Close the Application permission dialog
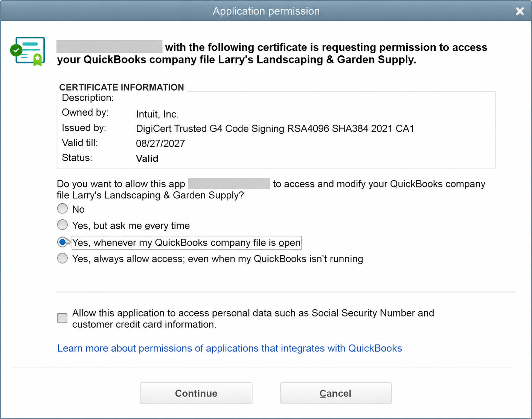 pyautogui.click(x=520, y=11)
